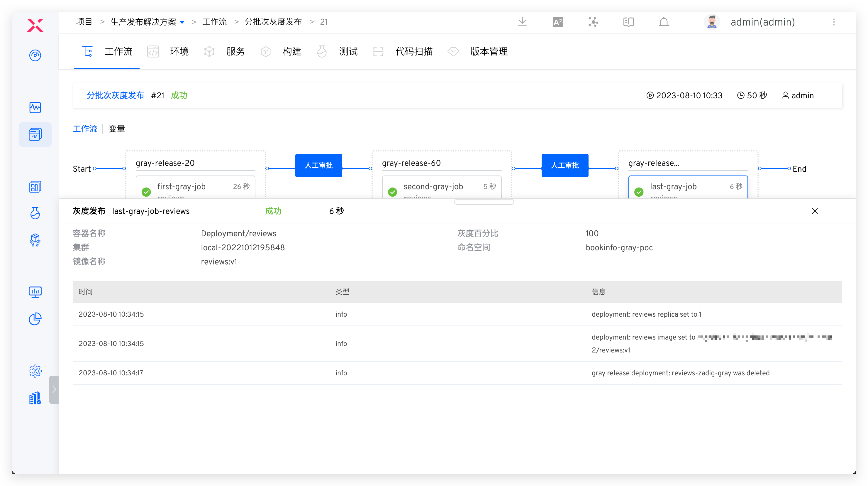Image resolution: width=868 pixels, height=486 pixels.
Task: Open the test flask icon in sidebar
Action: tap(35, 213)
